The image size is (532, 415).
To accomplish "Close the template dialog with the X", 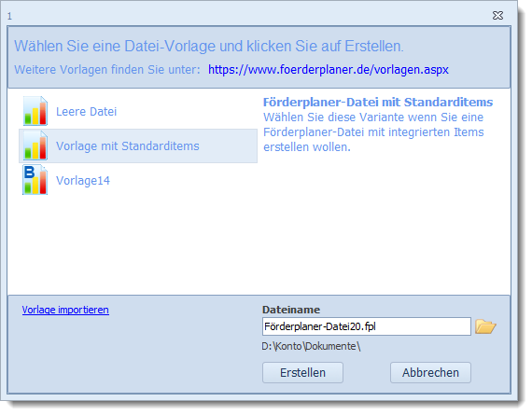I will click(x=497, y=16).
